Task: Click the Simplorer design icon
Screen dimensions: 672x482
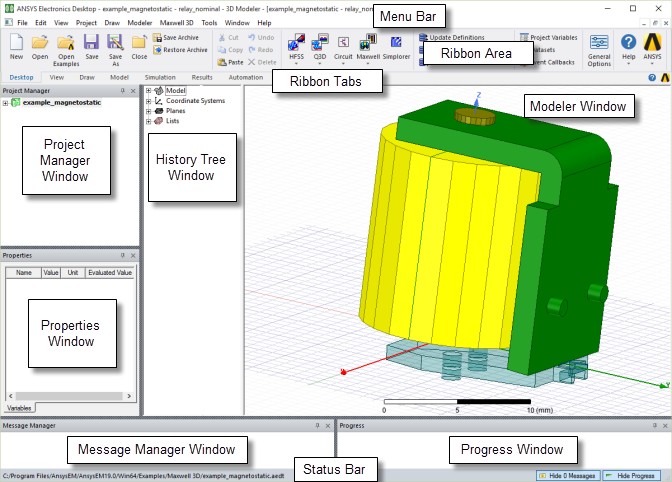Action: (397, 43)
